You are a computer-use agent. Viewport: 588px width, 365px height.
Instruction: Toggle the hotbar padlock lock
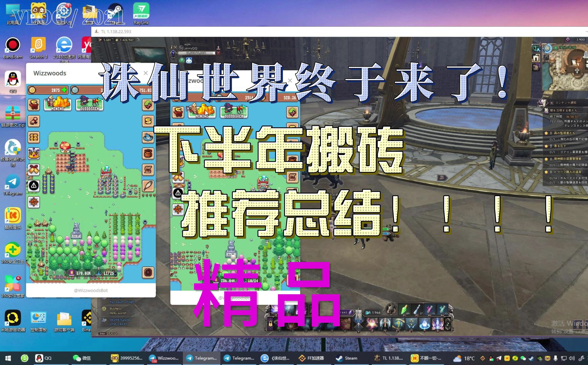[x=270, y=324]
